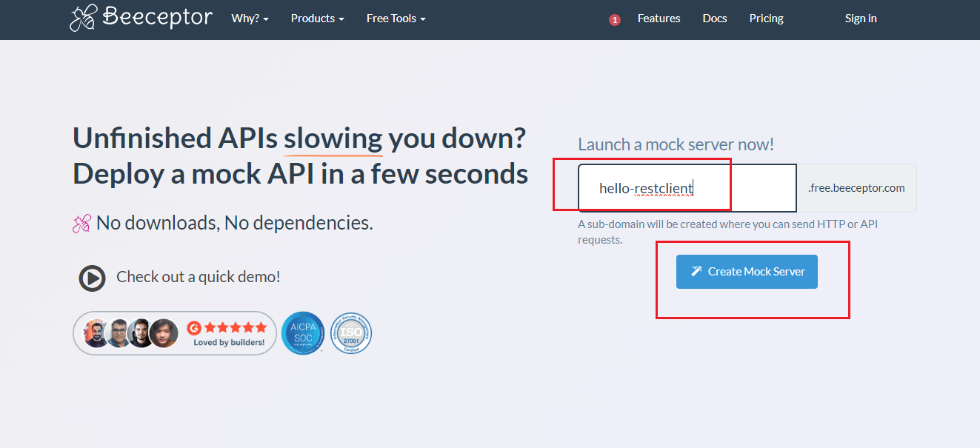Image resolution: width=980 pixels, height=448 pixels.
Task: Expand the Products dropdown menu
Action: click(x=317, y=19)
